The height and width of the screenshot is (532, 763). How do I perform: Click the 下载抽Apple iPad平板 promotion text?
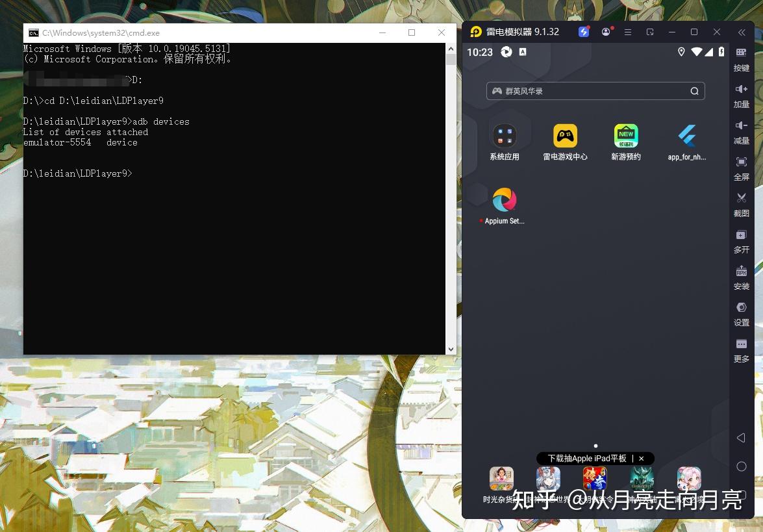(x=587, y=459)
